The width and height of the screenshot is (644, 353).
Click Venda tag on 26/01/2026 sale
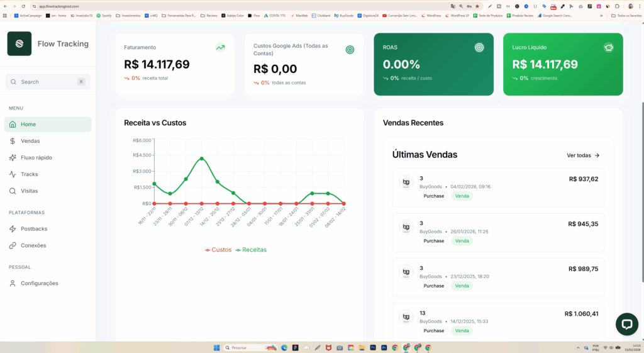pyautogui.click(x=462, y=241)
